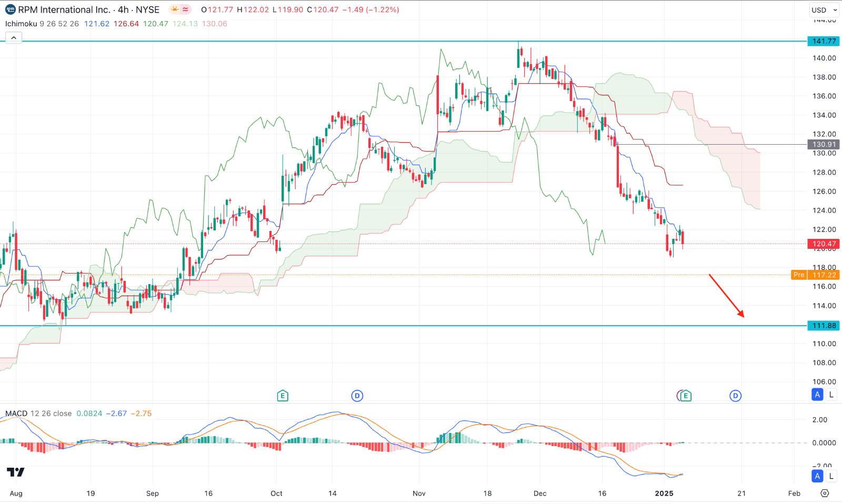Viewport: 842px width, 504px height.
Task: Click the orange Pre 117.22 pre-market label
Action: [815, 275]
